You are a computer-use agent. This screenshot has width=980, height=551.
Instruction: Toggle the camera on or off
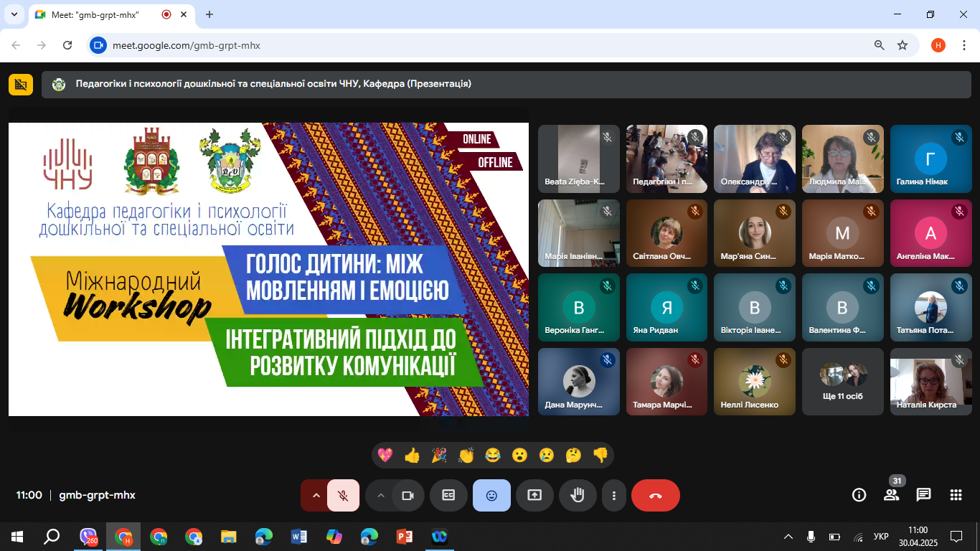(408, 495)
